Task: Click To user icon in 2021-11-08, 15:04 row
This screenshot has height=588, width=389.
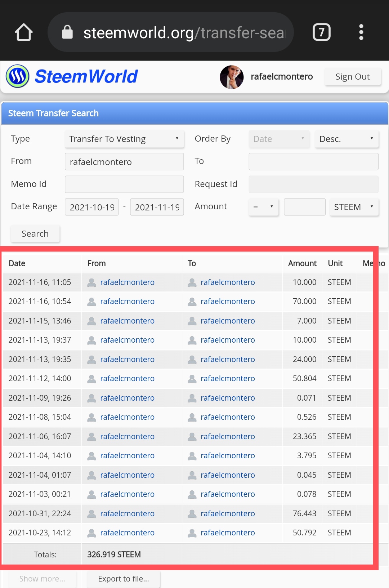Action: click(x=192, y=417)
